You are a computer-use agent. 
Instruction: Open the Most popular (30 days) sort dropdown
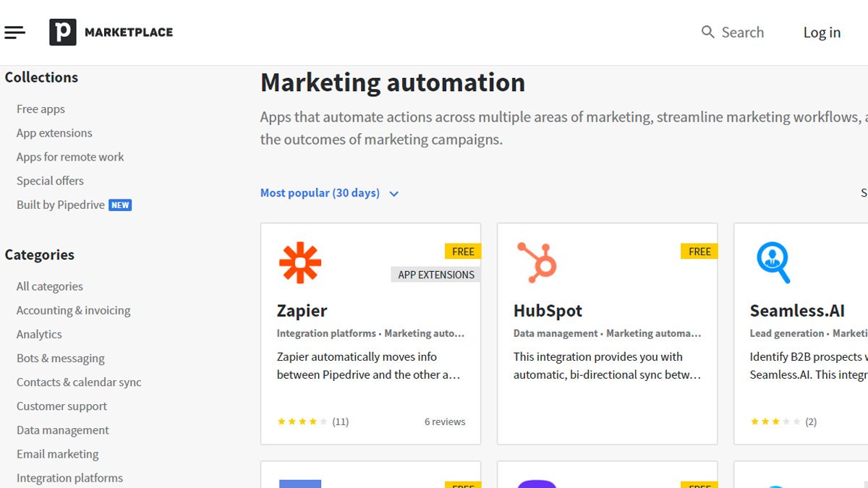point(319,192)
